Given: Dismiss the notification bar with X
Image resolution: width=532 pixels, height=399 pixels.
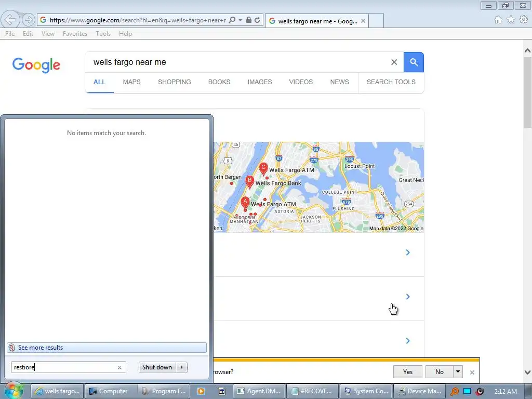Looking at the screenshot, I should tap(472, 372).
